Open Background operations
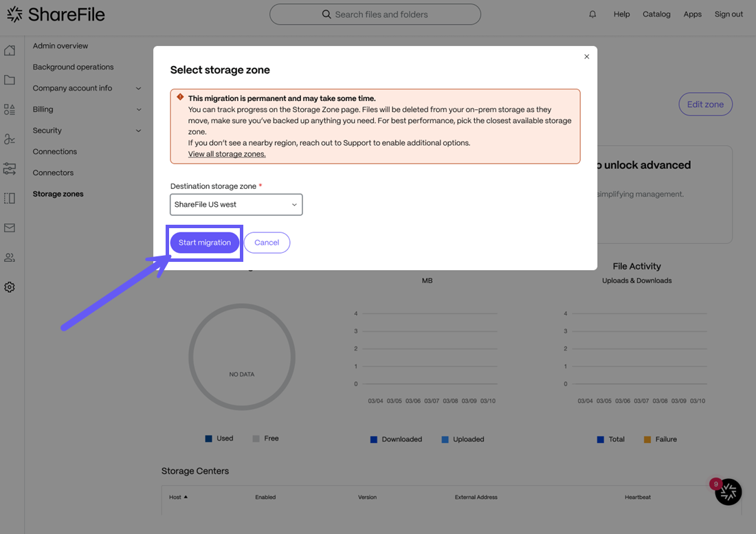Screen dimensions: 756x534 (74, 67)
